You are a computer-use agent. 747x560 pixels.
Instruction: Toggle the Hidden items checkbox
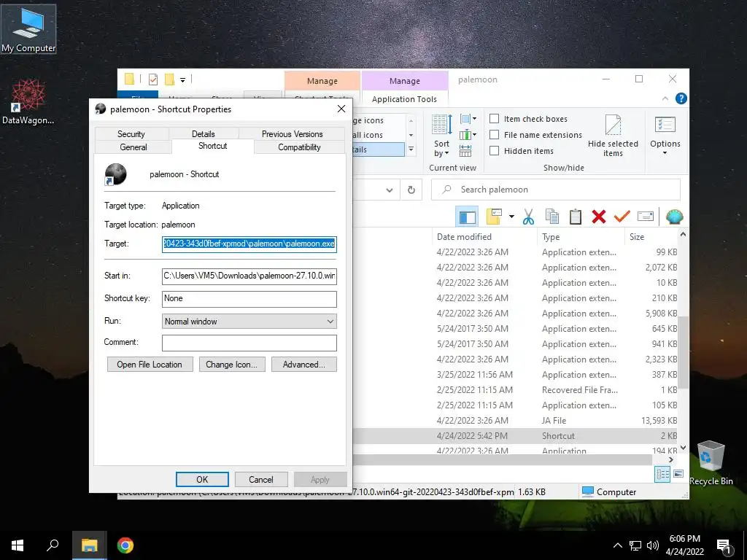point(495,151)
